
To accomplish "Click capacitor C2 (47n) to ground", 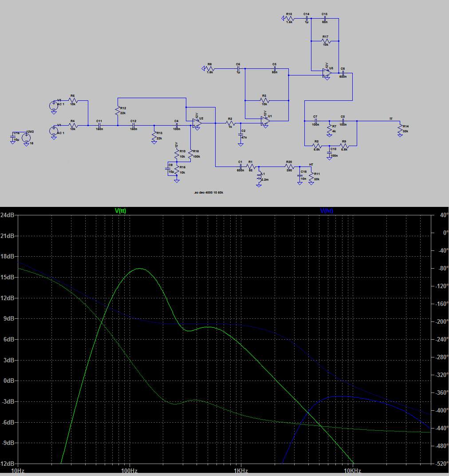I will pos(240,135).
